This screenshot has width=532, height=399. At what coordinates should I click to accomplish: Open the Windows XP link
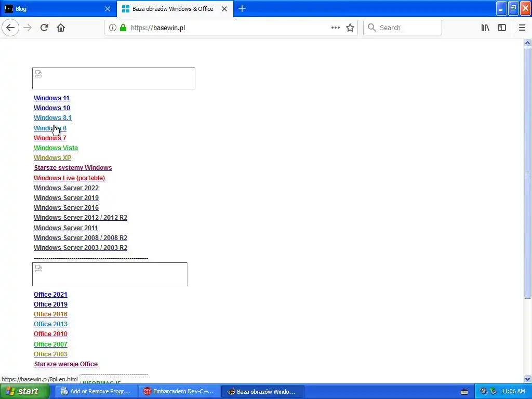point(52,158)
